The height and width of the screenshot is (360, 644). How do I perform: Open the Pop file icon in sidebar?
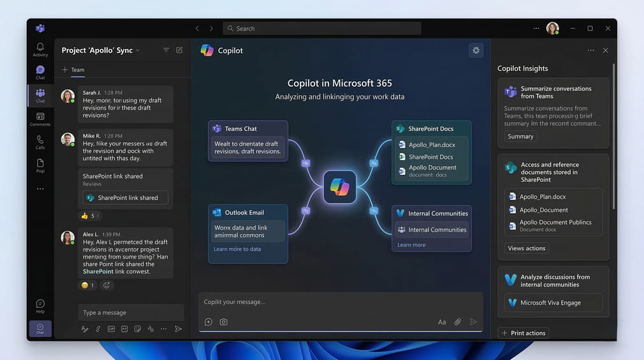[x=40, y=165]
